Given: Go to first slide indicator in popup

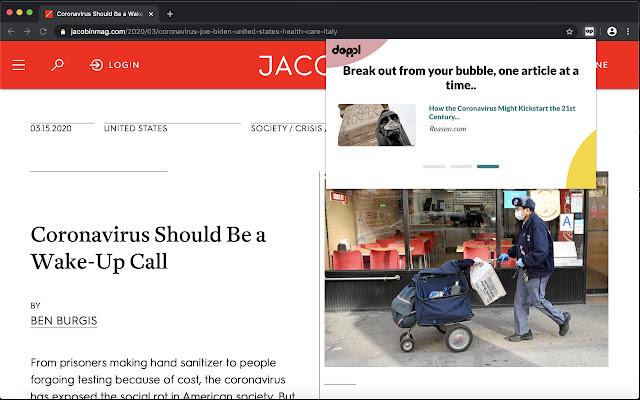Looking at the screenshot, I should coord(434,166).
